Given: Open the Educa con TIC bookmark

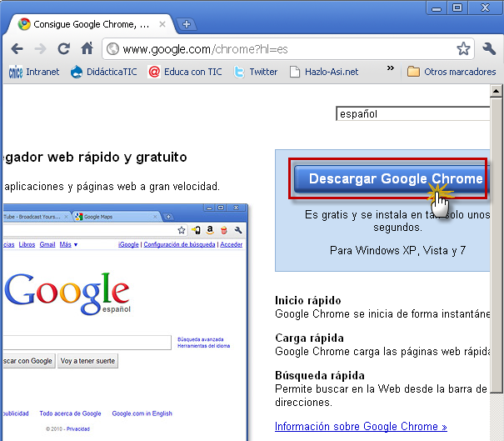Looking at the screenshot, I should [x=187, y=72].
